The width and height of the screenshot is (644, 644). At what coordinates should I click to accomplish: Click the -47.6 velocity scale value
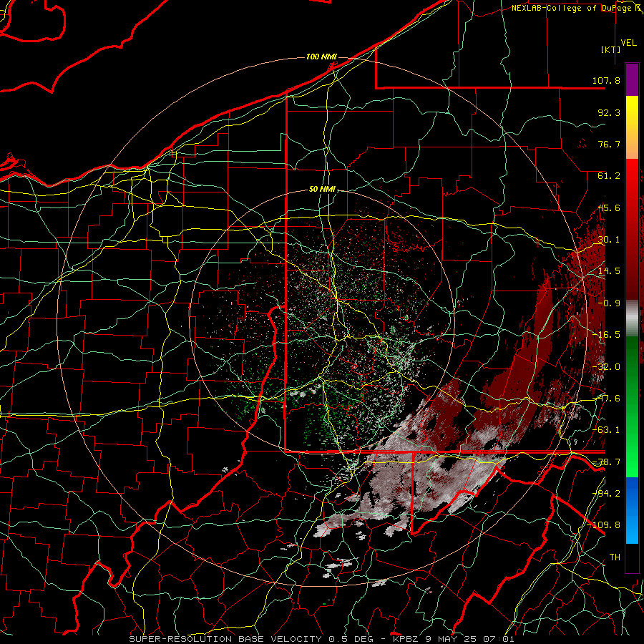(x=606, y=399)
